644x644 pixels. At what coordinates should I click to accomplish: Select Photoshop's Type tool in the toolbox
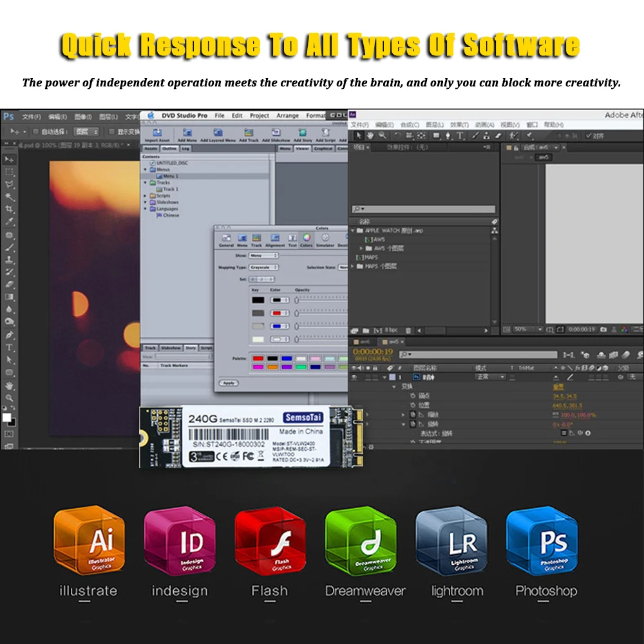coord(9,348)
